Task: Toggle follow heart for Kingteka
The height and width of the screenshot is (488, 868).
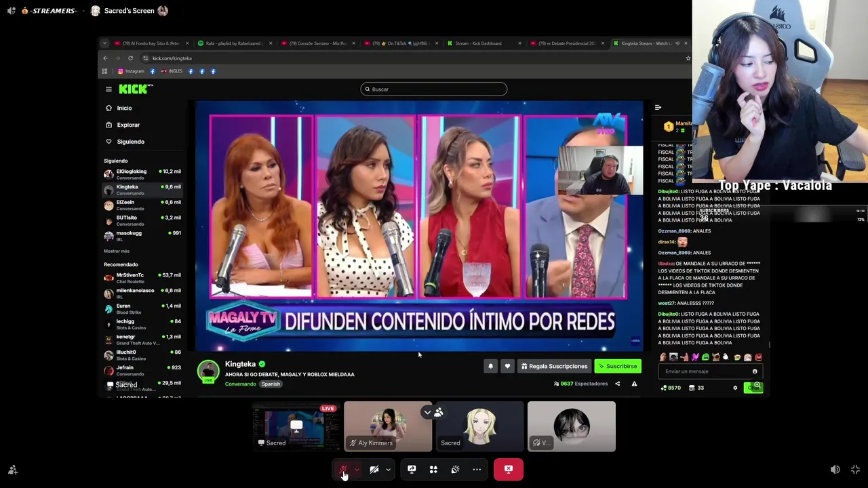Action: tap(507, 366)
